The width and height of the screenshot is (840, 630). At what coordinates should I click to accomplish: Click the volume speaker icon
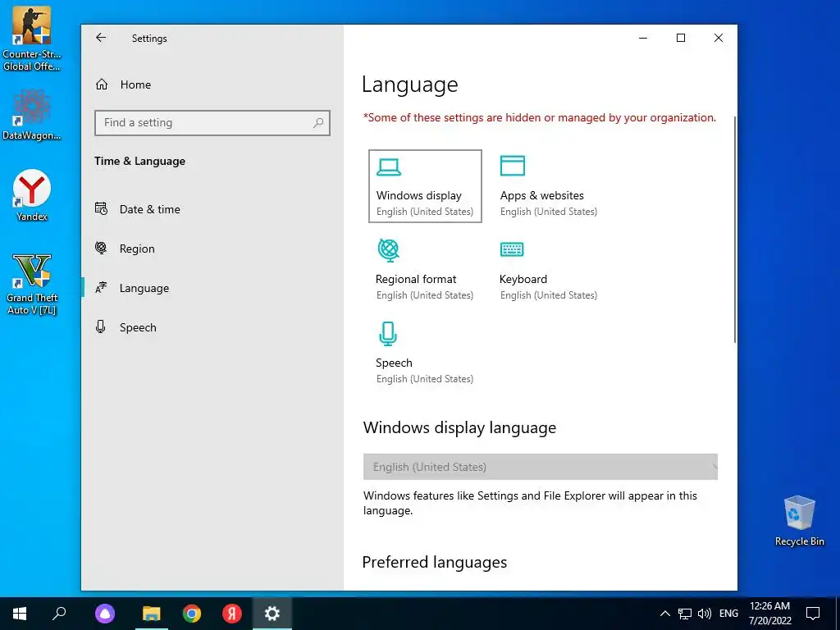click(x=705, y=614)
